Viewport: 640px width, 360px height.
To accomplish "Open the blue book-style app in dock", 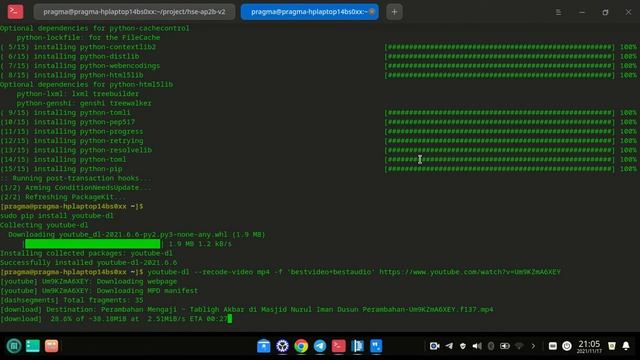I will (x=358, y=346).
